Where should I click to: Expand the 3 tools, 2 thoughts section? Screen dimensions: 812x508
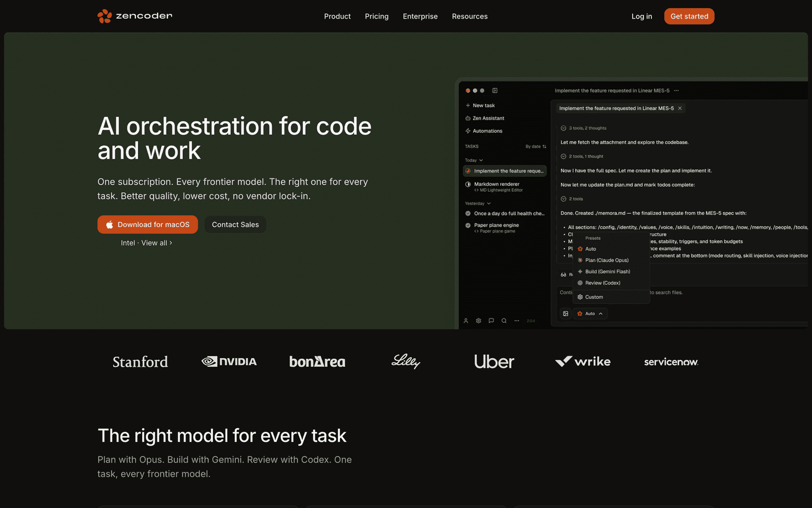point(584,128)
